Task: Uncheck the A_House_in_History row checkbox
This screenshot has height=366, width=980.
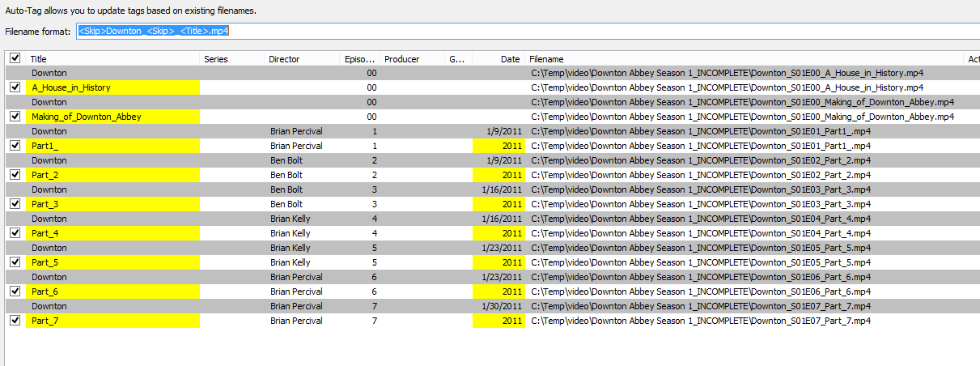Action: click(15, 87)
